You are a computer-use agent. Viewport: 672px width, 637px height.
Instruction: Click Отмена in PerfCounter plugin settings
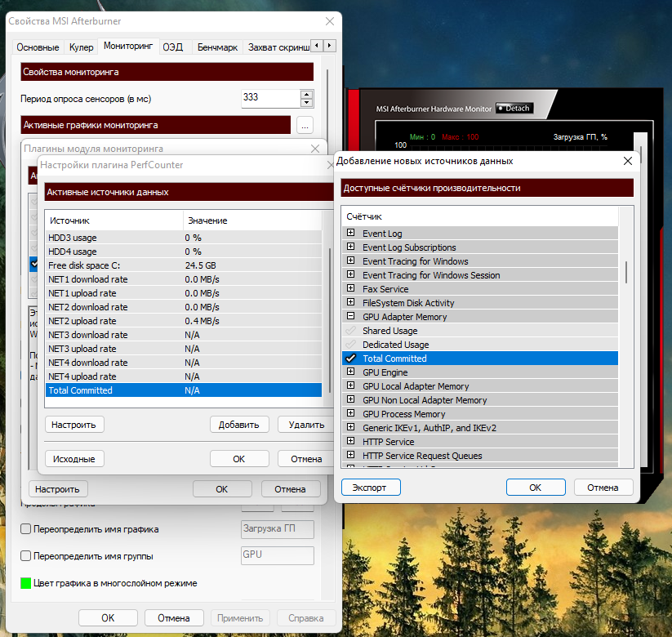coord(306,459)
